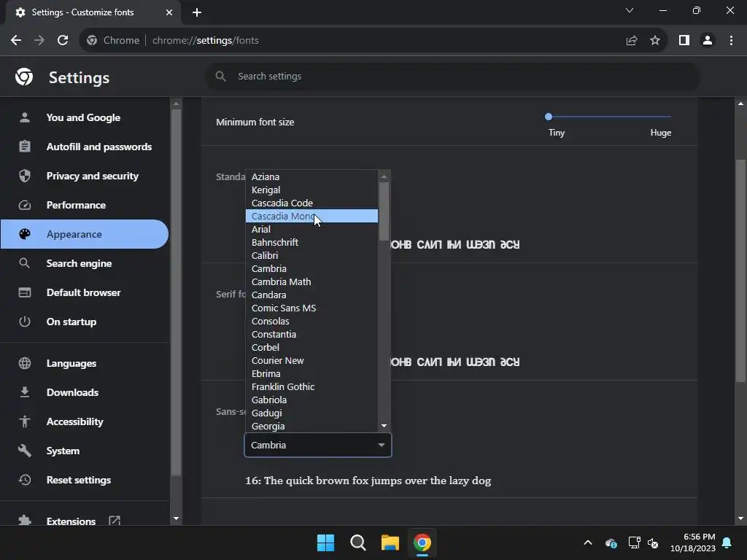Open Chrome three-dot menu

click(731, 41)
